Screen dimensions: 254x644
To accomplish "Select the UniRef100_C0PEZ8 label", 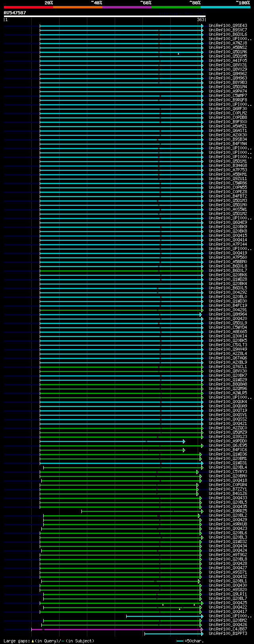I will (x=228, y=192).
